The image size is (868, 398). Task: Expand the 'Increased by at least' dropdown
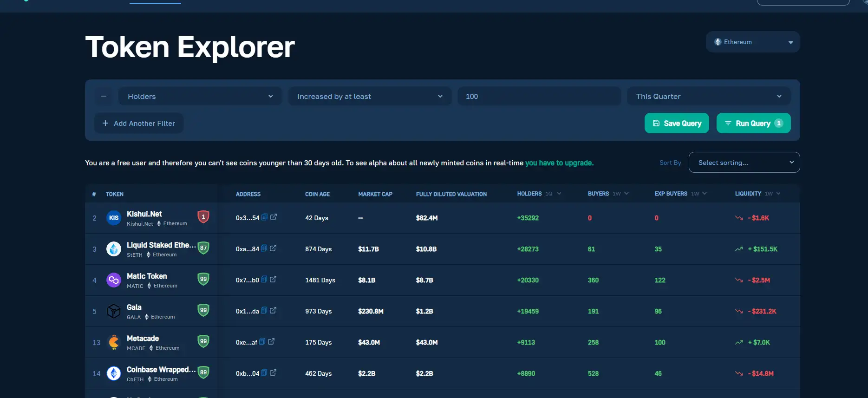369,96
